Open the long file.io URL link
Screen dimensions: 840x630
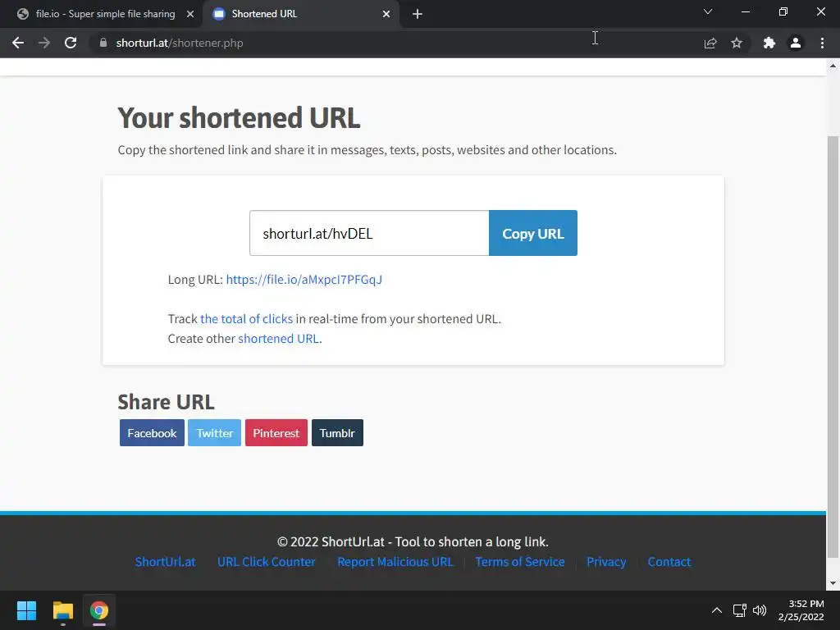click(304, 279)
